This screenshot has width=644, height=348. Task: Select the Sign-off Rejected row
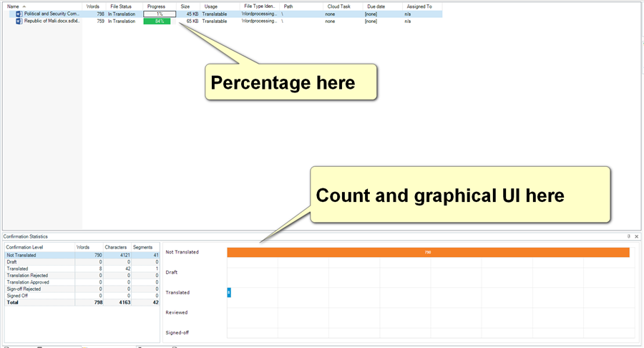(x=82, y=289)
